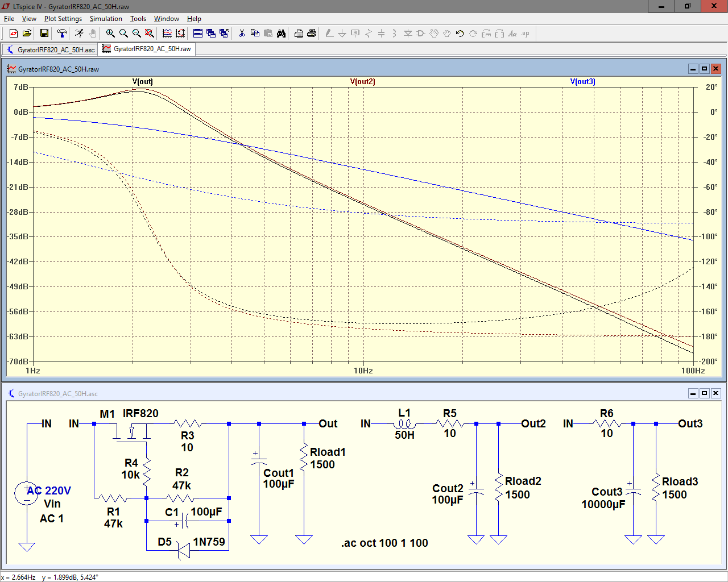Save using the floppy disk icon
728x582 pixels.
(44, 34)
